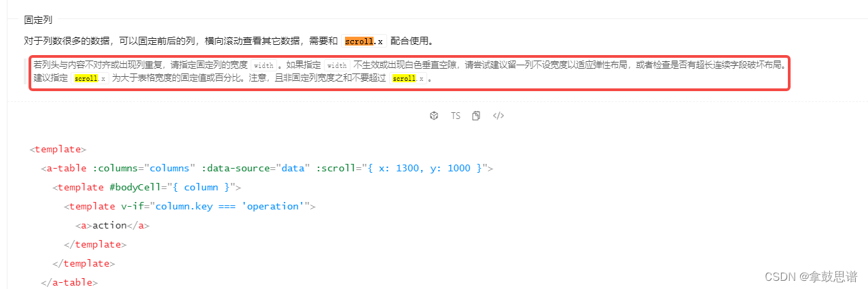The width and height of the screenshot is (868, 289).
Task: Click the orange-highlighted scroll.x code tag
Action: tap(364, 41)
